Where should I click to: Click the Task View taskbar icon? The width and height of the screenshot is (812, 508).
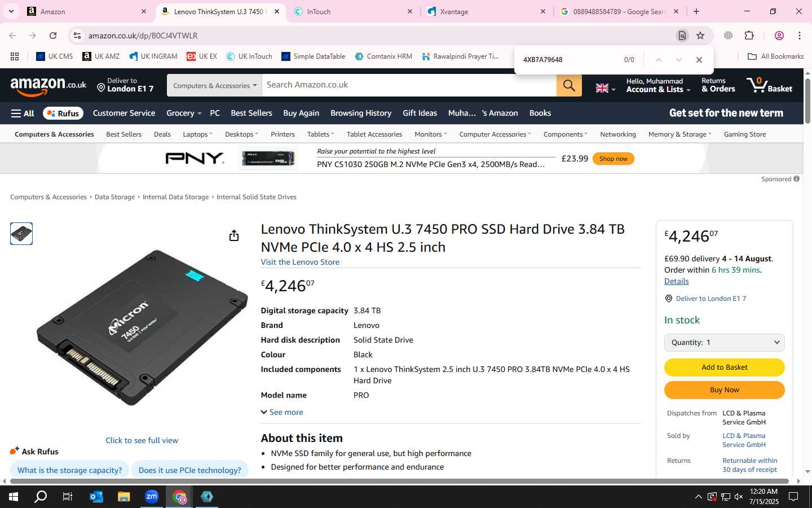point(68,497)
